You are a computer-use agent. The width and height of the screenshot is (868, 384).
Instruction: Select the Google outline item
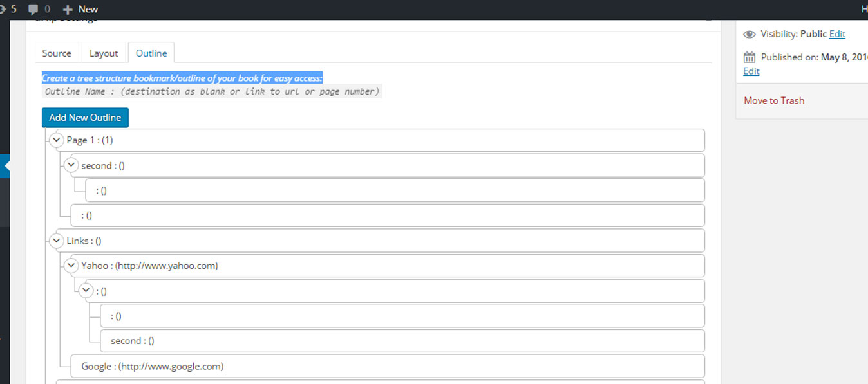(x=152, y=367)
